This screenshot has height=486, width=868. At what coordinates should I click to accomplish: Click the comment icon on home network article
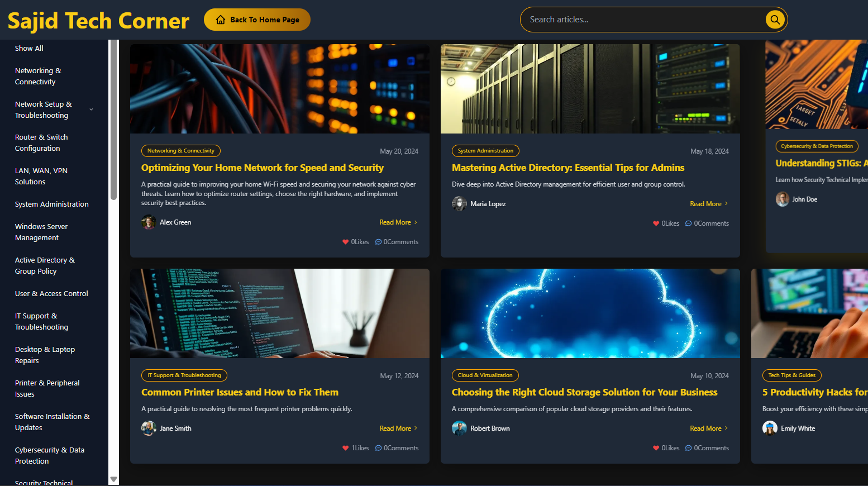[378, 242]
